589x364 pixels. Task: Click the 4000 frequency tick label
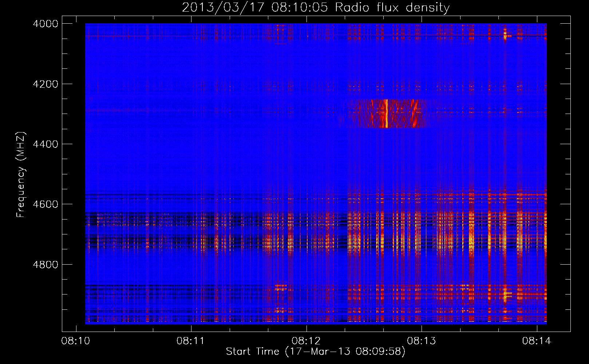(46, 24)
